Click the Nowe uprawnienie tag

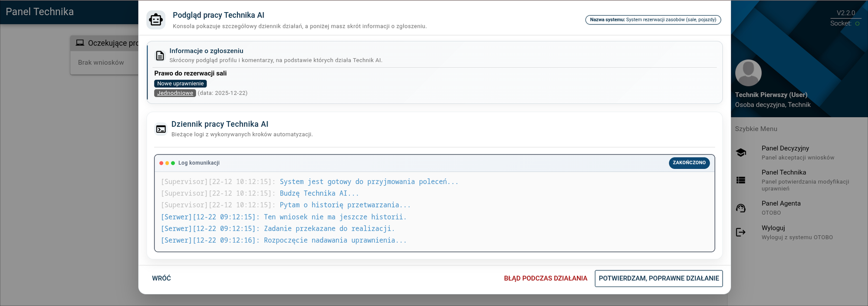pyautogui.click(x=180, y=83)
